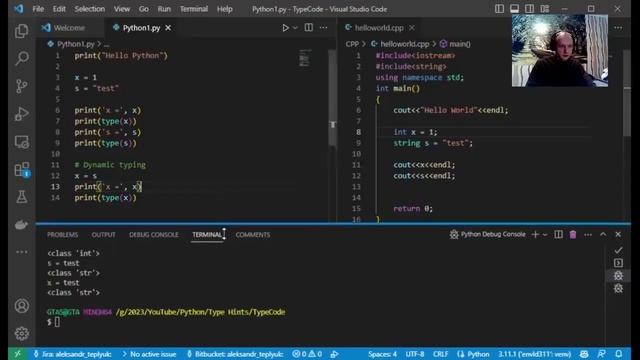Switch to the OUTPUT panel tab

pyautogui.click(x=103, y=235)
